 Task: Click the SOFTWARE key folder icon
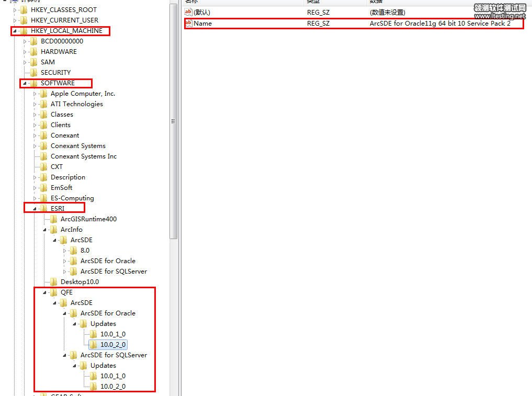[x=34, y=83]
